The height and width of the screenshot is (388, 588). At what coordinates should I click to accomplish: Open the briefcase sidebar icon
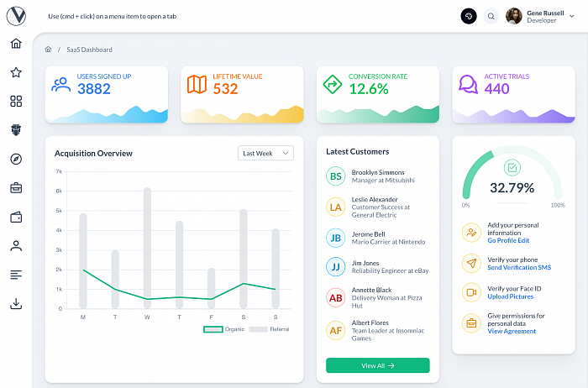pos(16,188)
